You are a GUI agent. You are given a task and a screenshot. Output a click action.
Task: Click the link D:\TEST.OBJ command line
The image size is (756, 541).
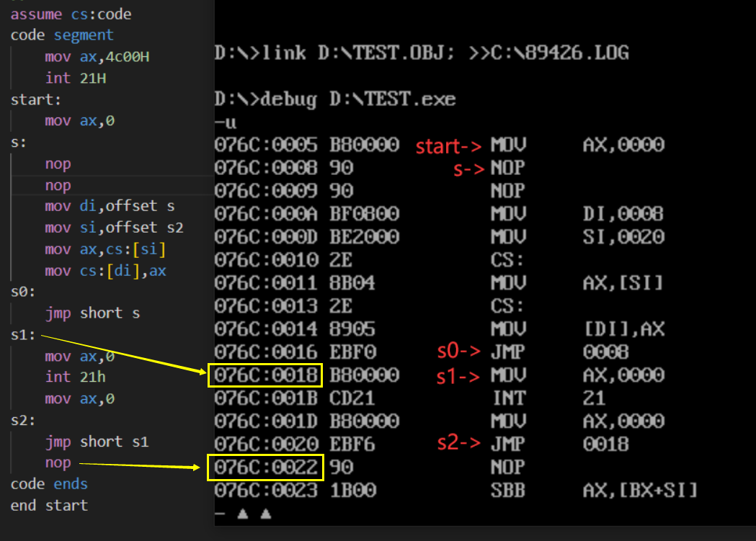[422, 53]
